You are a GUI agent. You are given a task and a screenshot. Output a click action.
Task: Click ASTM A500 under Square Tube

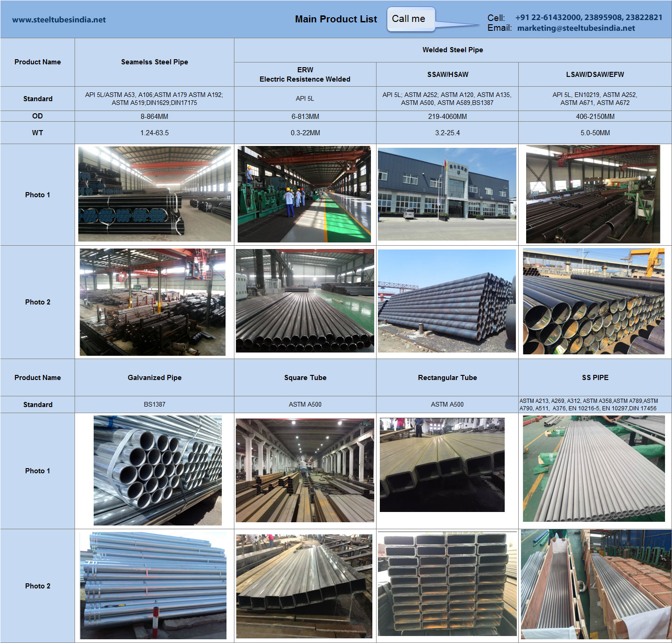(305, 405)
